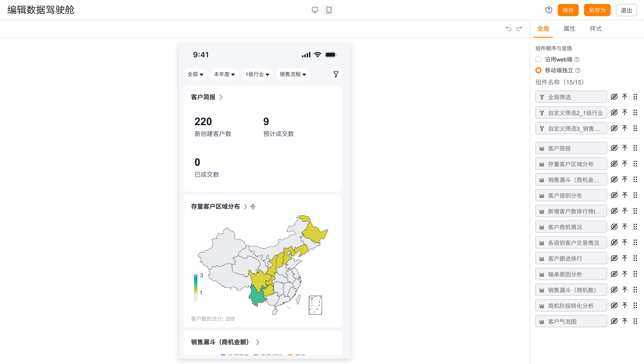Viewport: 644px width, 364px height.
Task: Move 客户简报 component to top
Action: [625, 148]
